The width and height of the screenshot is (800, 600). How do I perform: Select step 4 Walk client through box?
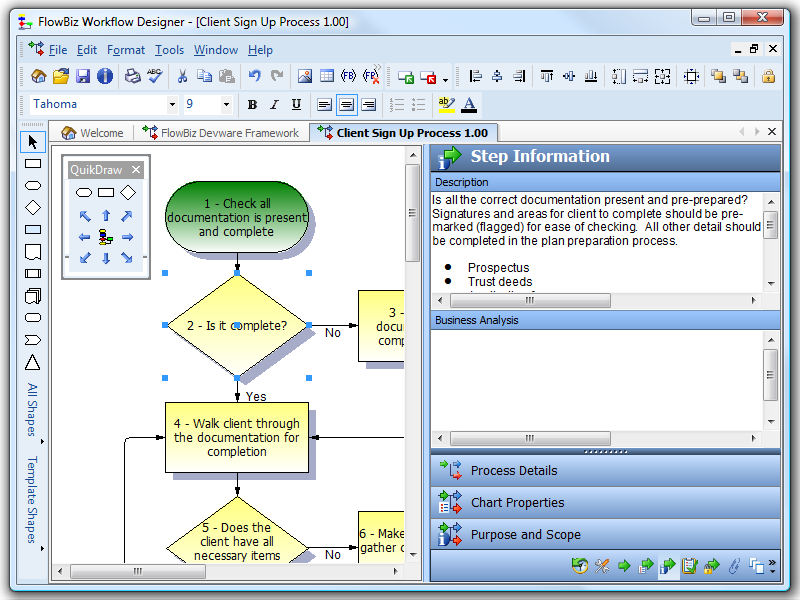[237, 437]
